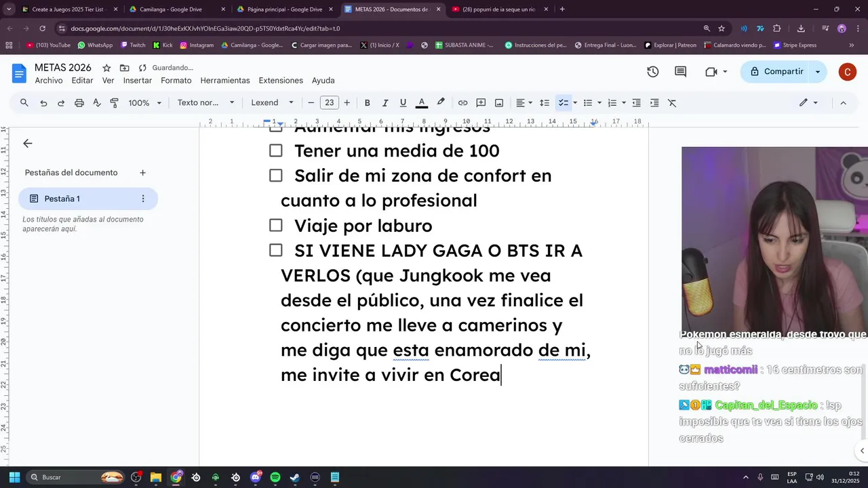This screenshot has height=488, width=868.
Task: Add a new document tab
Action: (x=142, y=173)
